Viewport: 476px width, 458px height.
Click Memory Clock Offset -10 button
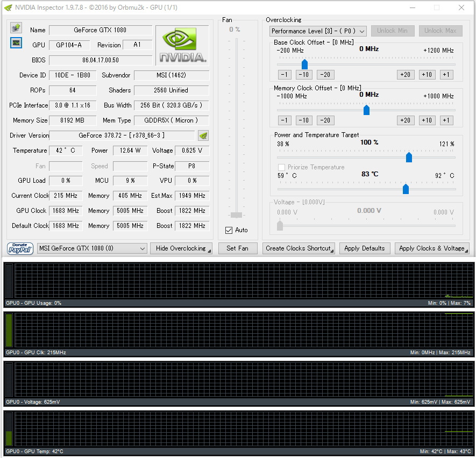click(x=304, y=120)
